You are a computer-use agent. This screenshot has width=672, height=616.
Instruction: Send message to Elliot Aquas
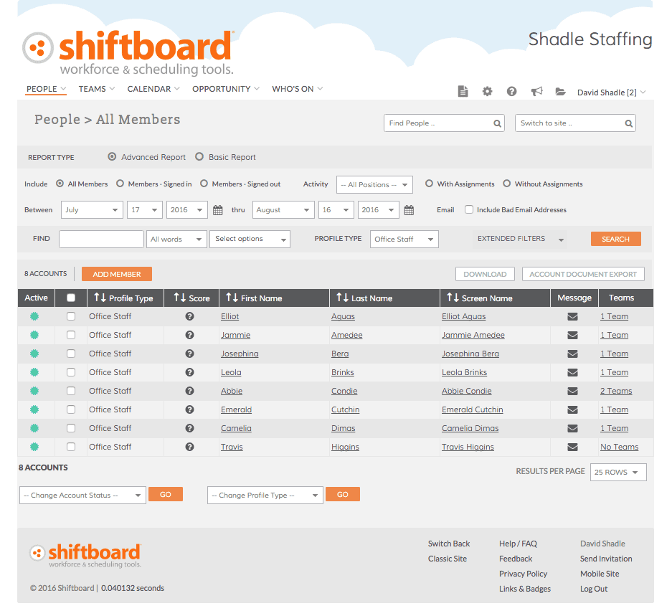click(572, 317)
